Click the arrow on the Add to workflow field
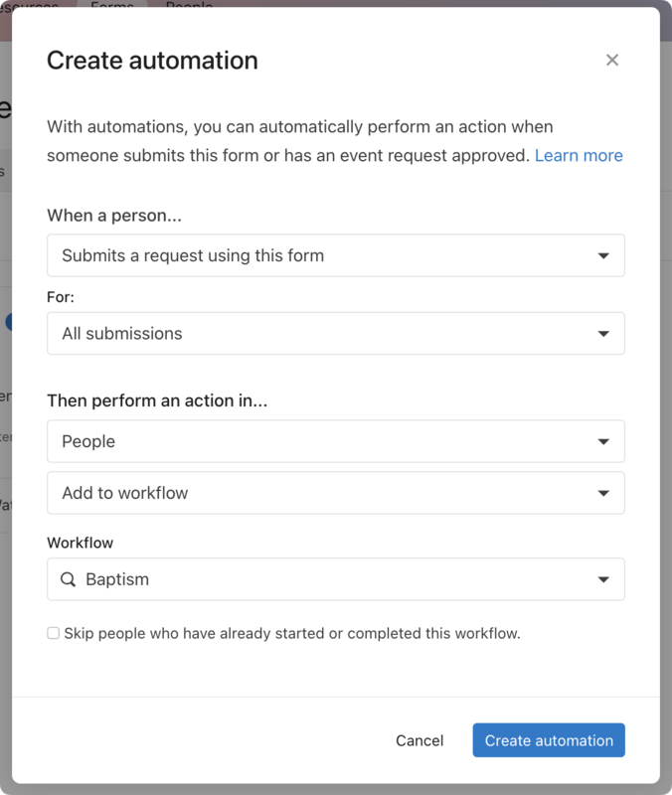Screen dimensions: 672x795 604,493
